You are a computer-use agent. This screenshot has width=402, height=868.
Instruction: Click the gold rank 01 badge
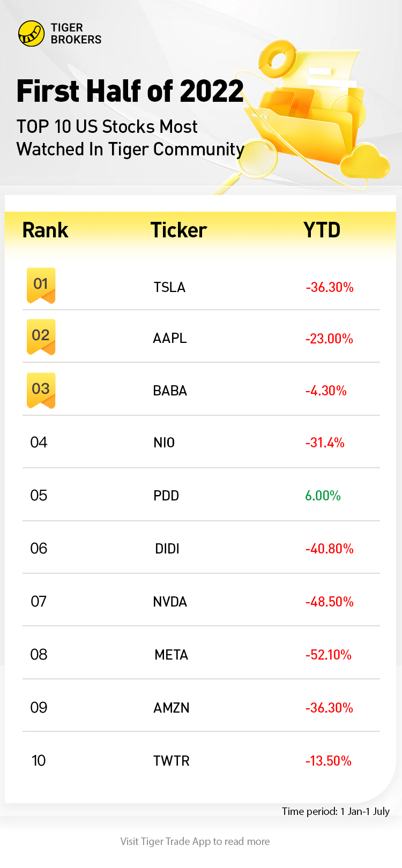(41, 285)
